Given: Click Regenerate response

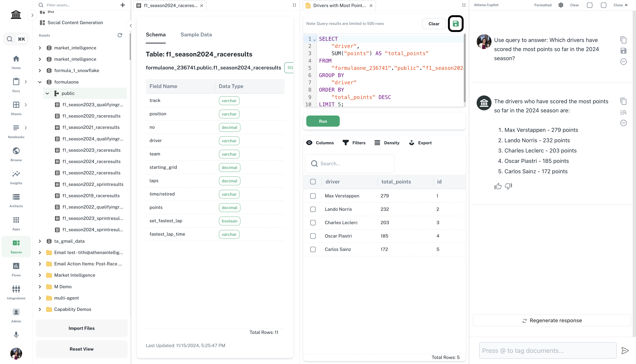Looking at the screenshot, I should pos(552,320).
